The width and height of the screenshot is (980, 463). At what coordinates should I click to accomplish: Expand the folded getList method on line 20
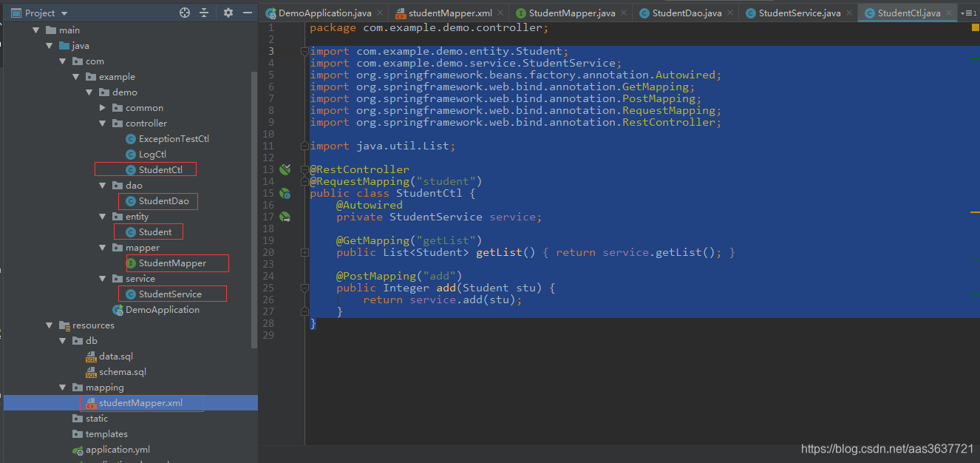304,252
